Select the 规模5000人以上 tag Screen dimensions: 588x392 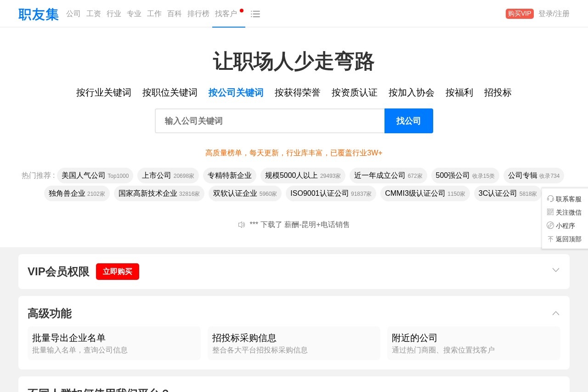click(x=303, y=176)
